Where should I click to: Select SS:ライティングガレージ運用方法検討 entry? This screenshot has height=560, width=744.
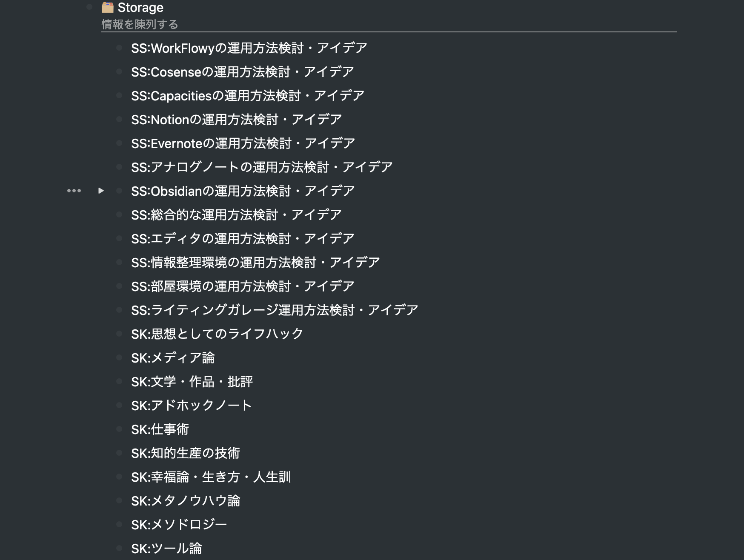275,310
